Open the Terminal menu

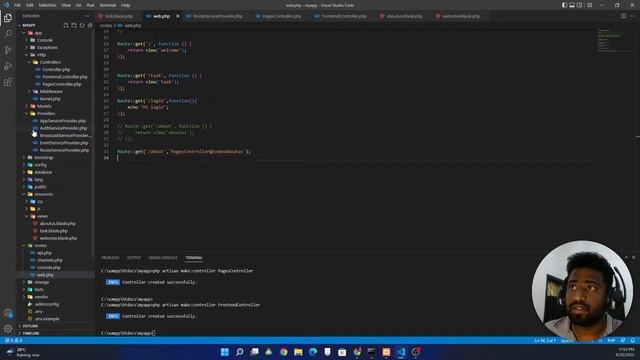tap(108, 5)
